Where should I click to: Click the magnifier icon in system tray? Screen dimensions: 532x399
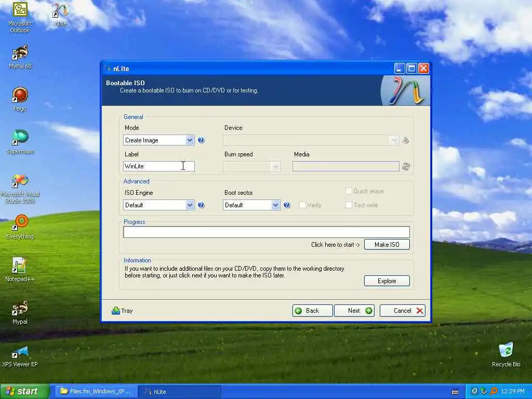coord(494,391)
